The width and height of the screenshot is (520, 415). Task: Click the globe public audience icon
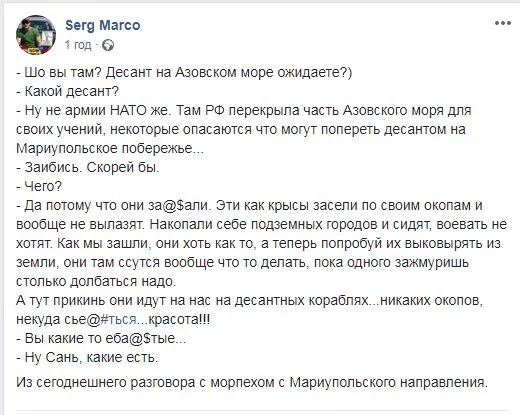click(108, 45)
